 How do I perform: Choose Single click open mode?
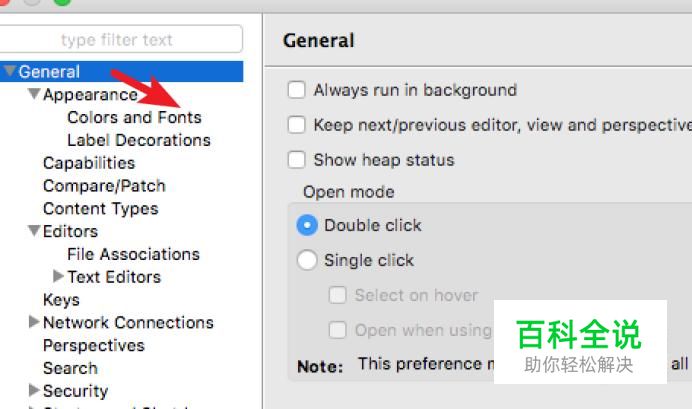click(308, 260)
